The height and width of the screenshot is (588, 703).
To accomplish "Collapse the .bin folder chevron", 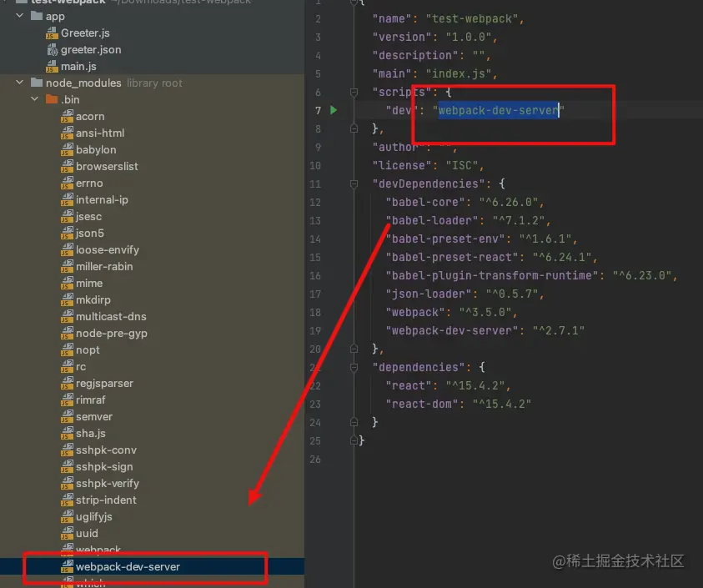I will pyautogui.click(x=35, y=99).
